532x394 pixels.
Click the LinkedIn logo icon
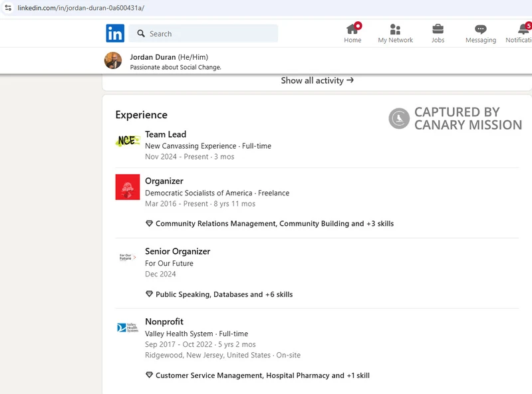tap(115, 33)
